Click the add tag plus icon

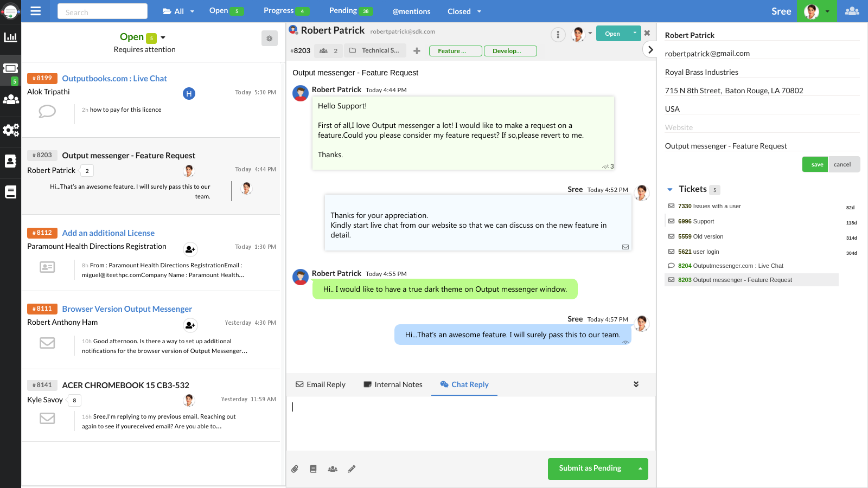[417, 51]
